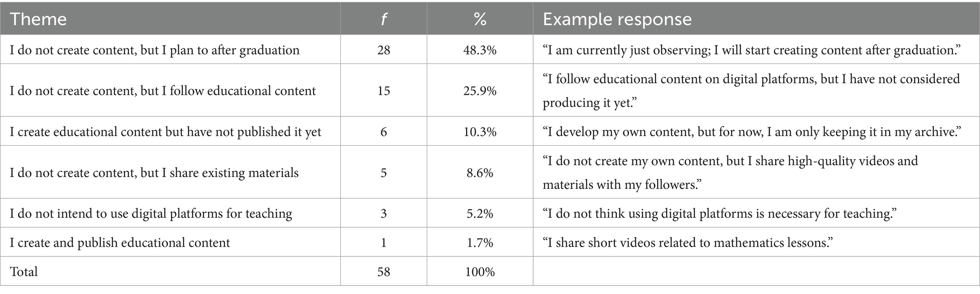Click the 'currently just observing' example response
980x294 pixels.
751,50
